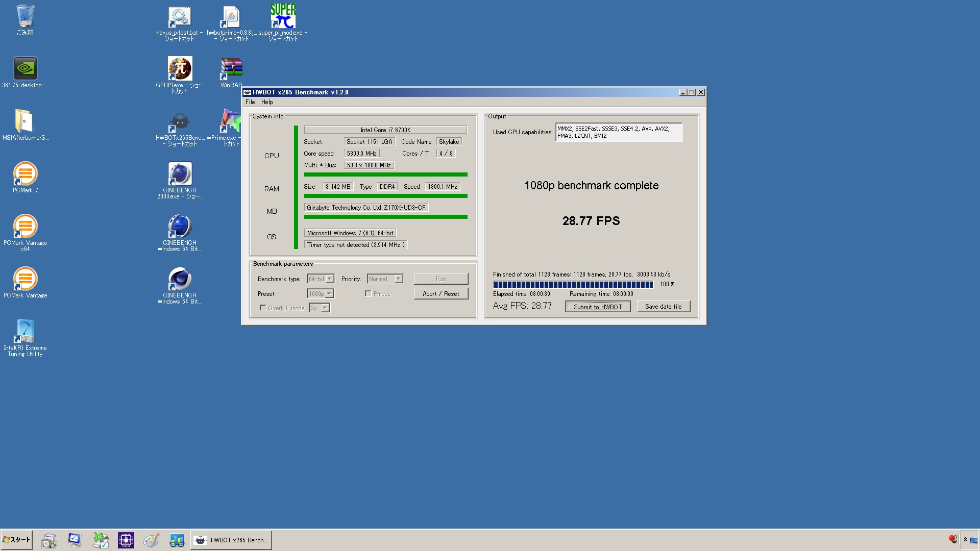980x551 pixels.
Task: Open the Help menu
Action: (267, 102)
